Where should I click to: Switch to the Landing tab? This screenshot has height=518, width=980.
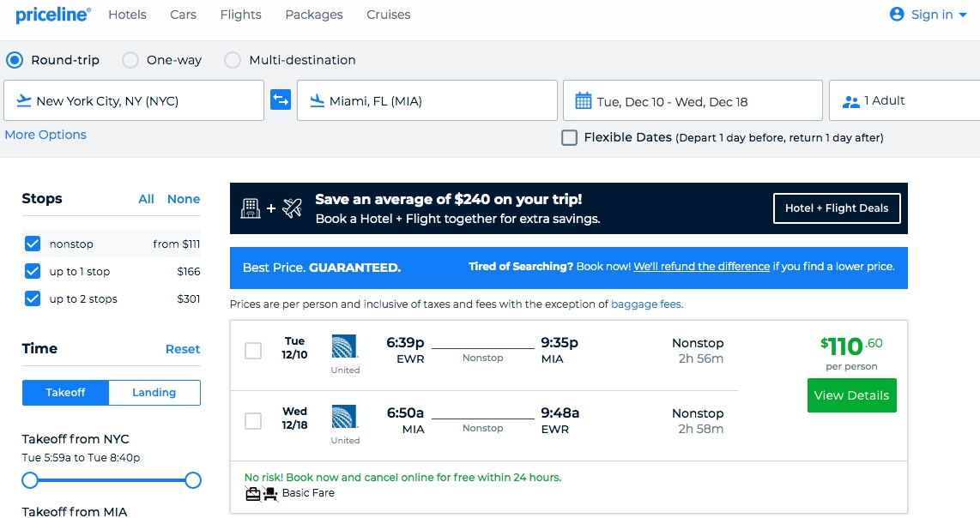pyautogui.click(x=154, y=393)
